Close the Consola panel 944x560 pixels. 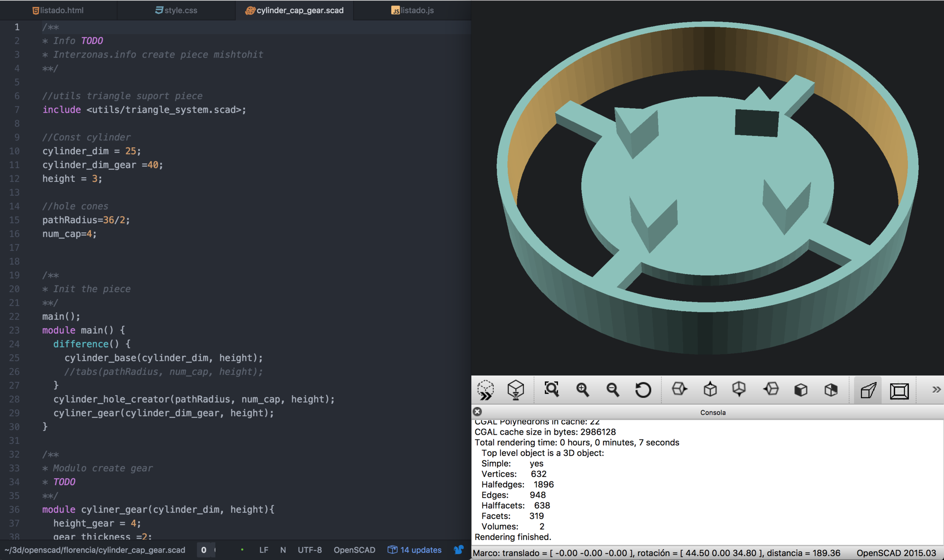coord(477,411)
